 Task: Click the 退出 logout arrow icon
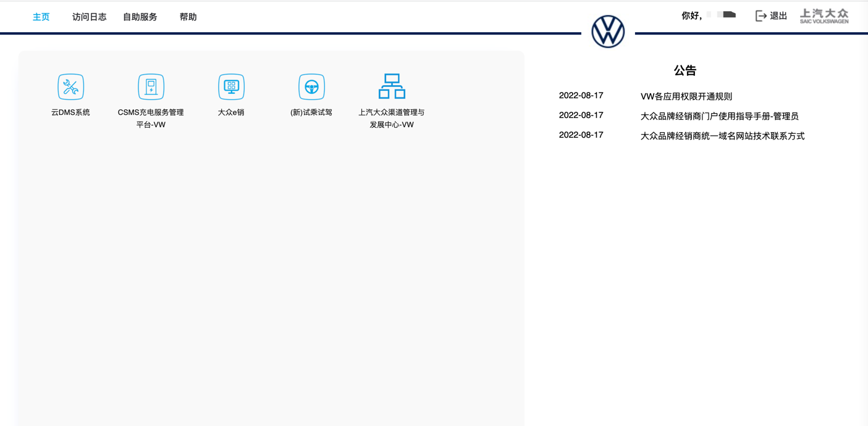761,16
